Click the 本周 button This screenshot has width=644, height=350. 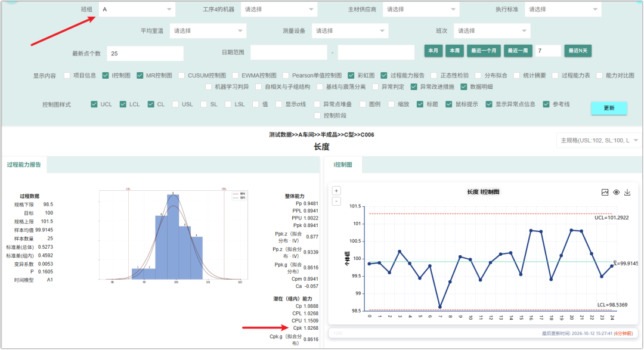coord(454,51)
